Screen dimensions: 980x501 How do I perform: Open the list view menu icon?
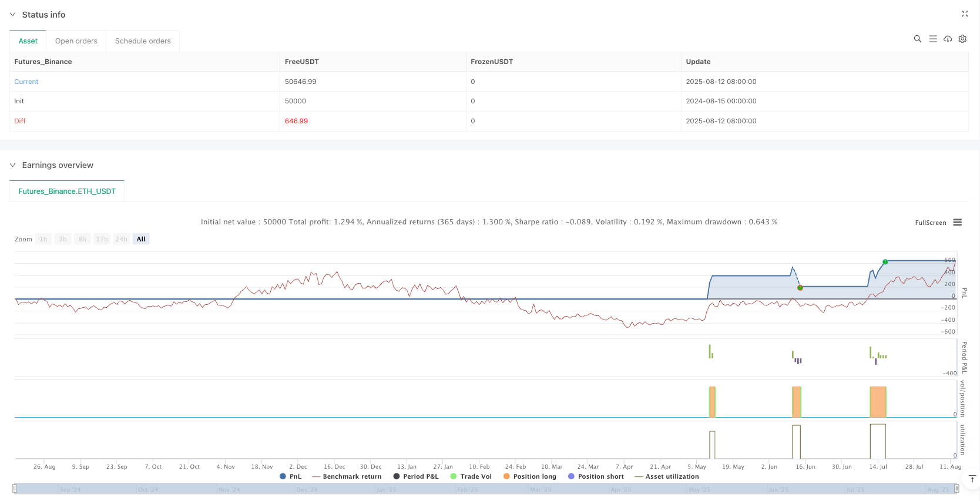click(x=932, y=39)
